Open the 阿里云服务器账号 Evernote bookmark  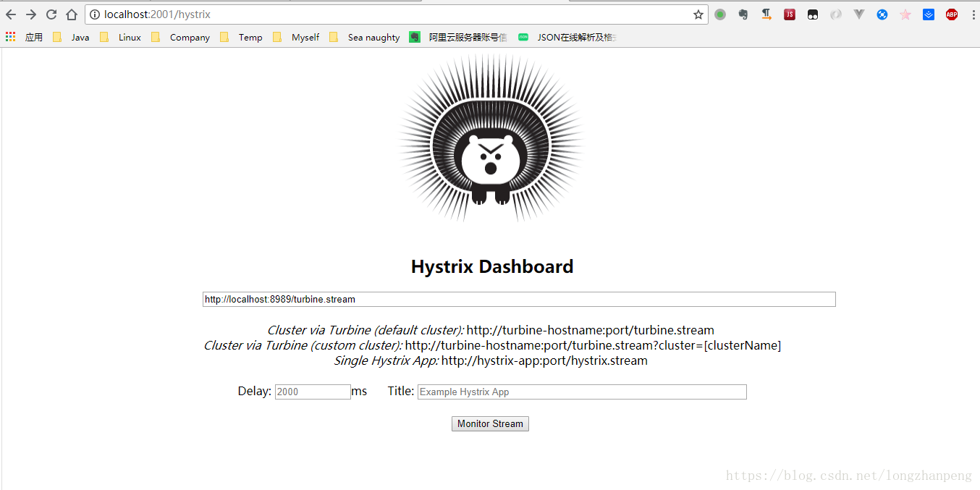[458, 37]
